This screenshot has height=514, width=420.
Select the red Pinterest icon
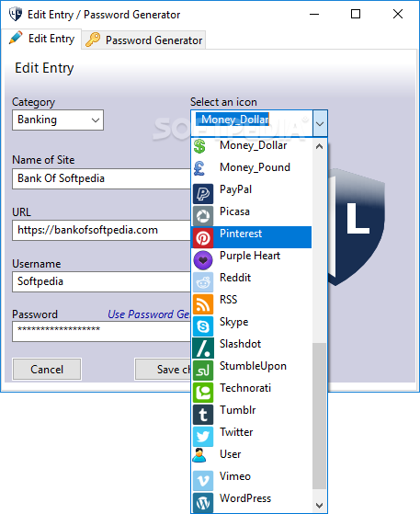pyautogui.click(x=203, y=237)
